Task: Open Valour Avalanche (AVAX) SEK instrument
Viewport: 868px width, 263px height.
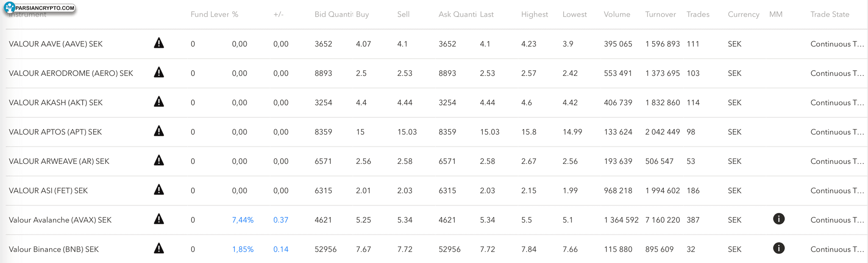Action: (60, 220)
